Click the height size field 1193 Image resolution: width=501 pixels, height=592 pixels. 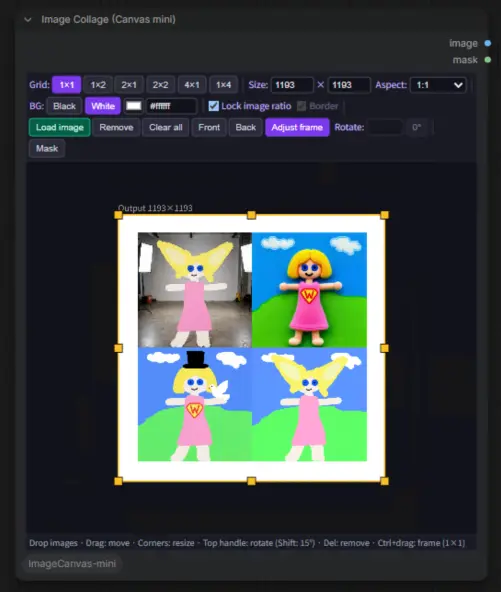point(349,85)
